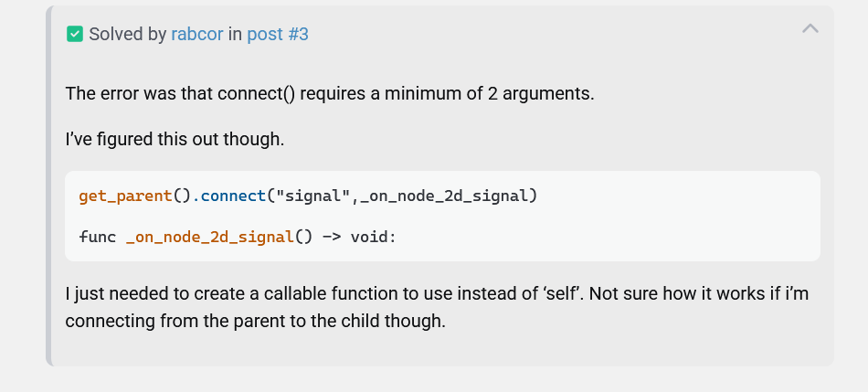The width and height of the screenshot is (868, 392).
Task: Click the func _on_node_2d_signal code line
Action: point(238,236)
